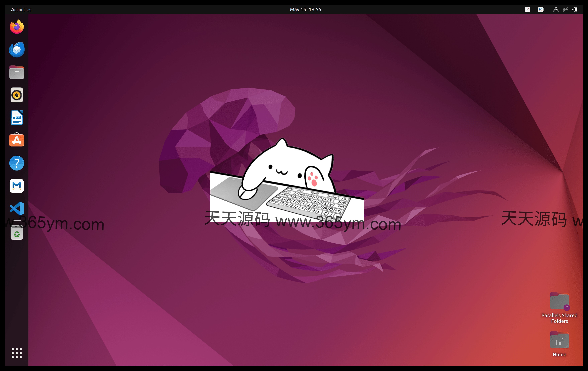Open the clock calendar showing May 15 18:55

point(306,10)
